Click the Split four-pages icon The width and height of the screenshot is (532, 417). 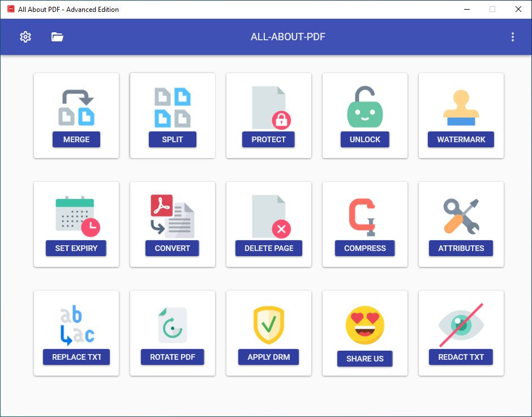tap(173, 107)
